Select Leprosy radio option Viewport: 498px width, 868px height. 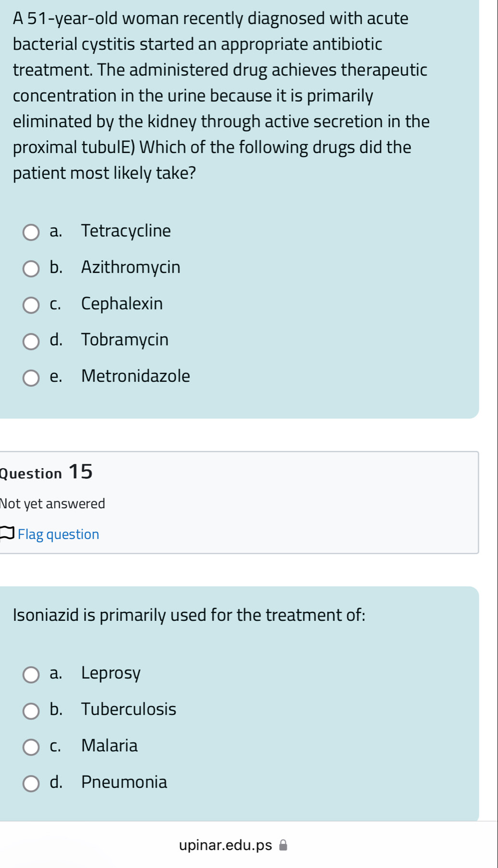[x=31, y=674]
